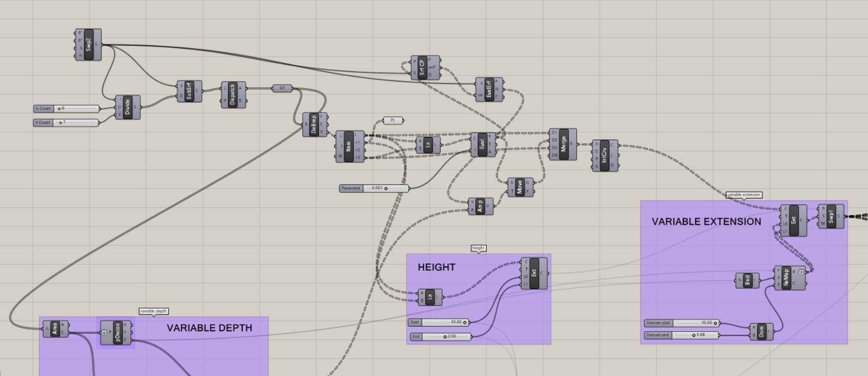Select the pDecon component
This screenshot has height=376, width=868.
pos(118,332)
